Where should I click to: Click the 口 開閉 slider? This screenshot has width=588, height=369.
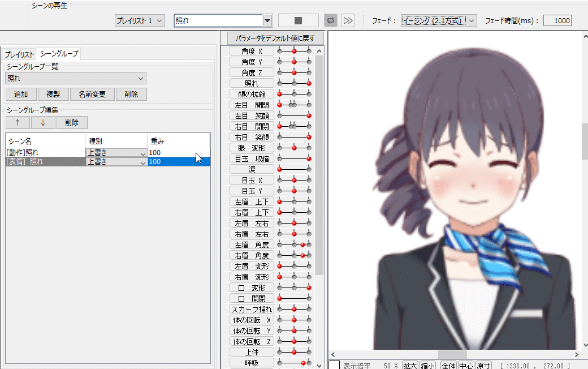point(295,298)
